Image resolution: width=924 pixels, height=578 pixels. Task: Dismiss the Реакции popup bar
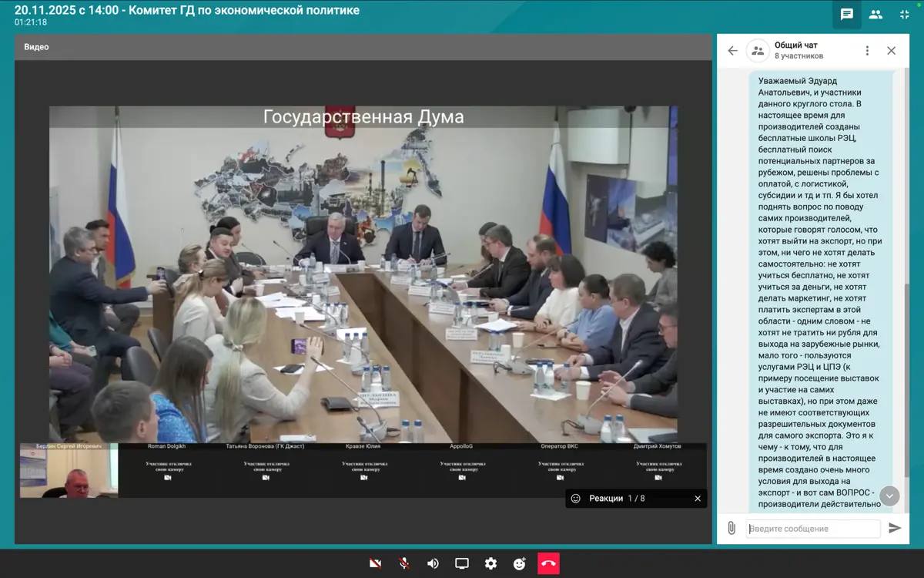pyautogui.click(x=698, y=499)
